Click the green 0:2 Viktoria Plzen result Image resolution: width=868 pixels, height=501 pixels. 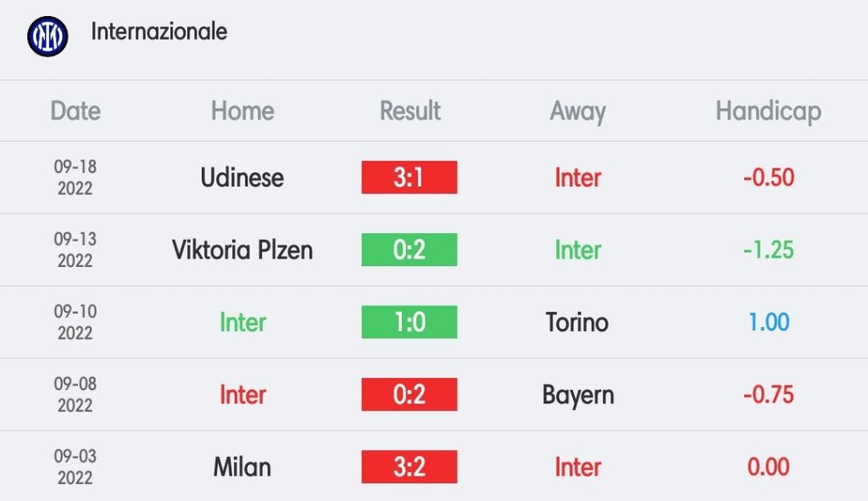(409, 250)
